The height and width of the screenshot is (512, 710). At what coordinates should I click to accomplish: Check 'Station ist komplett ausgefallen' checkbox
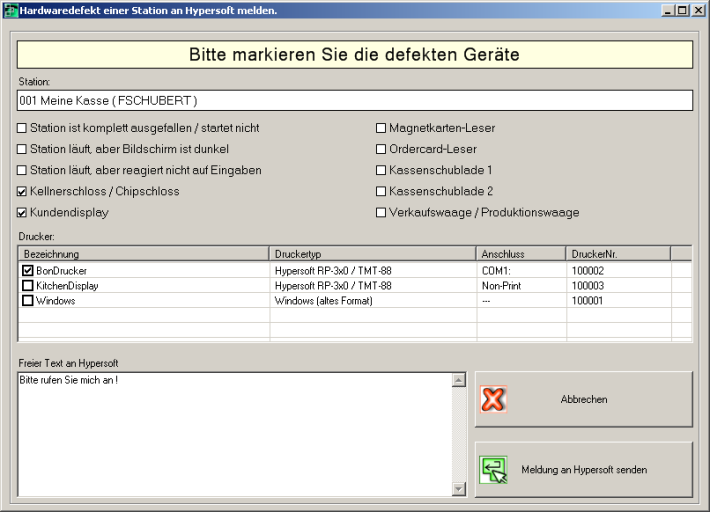pyautogui.click(x=22, y=128)
